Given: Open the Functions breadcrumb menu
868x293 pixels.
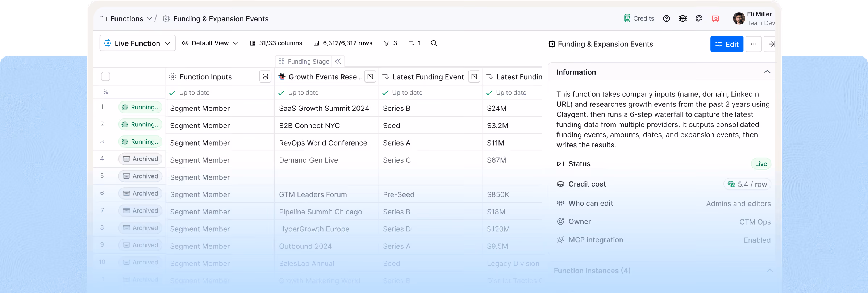Looking at the screenshot, I should pyautogui.click(x=126, y=18).
